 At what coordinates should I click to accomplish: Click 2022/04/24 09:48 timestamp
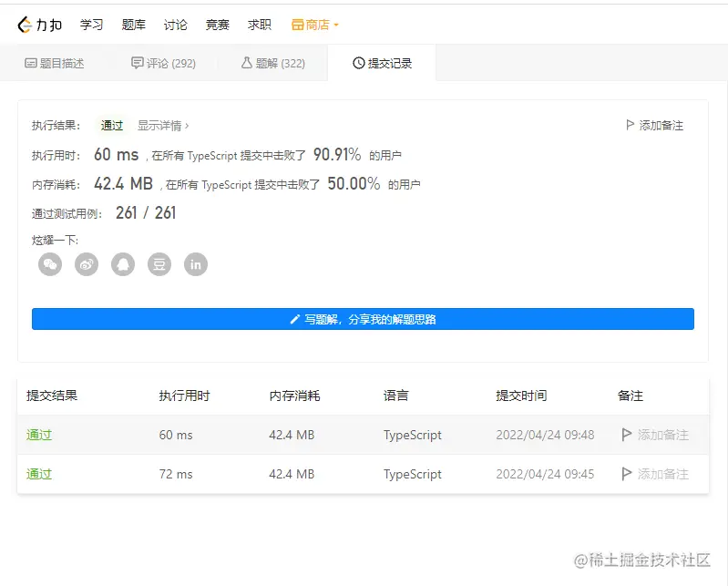(545, 435)
